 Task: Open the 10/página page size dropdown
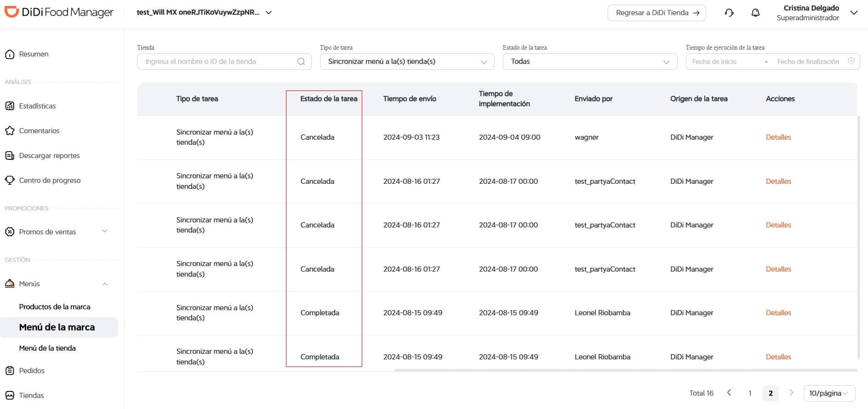tap(829, 393)
